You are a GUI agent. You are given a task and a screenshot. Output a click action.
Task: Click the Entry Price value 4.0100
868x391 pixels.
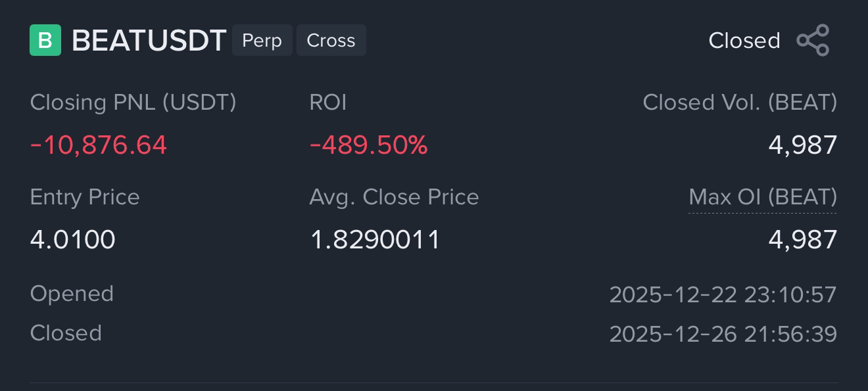pos(73,239)
